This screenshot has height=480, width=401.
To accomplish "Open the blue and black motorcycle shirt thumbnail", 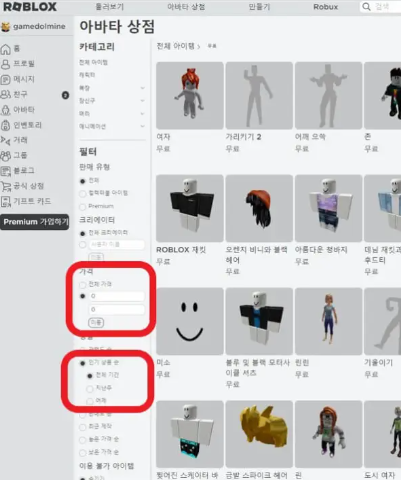I will (x=259, y=321).
